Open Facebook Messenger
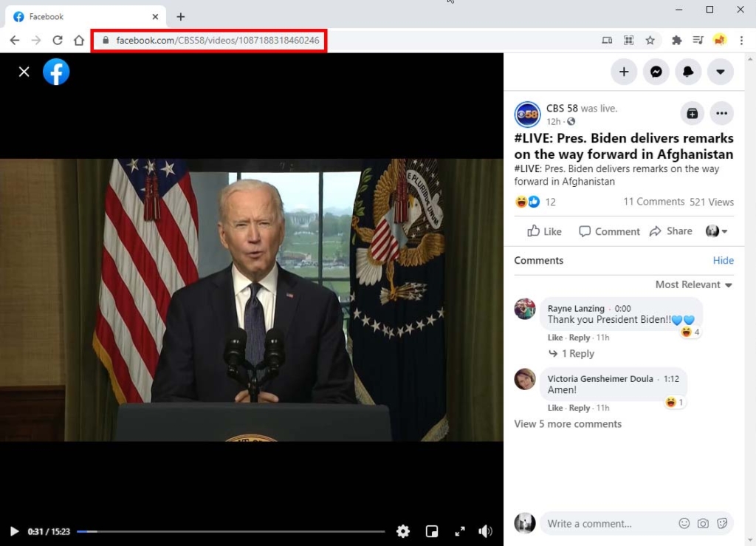Viewport: 756px width, 546px height. pyautogui.click(x=656, y=72)
